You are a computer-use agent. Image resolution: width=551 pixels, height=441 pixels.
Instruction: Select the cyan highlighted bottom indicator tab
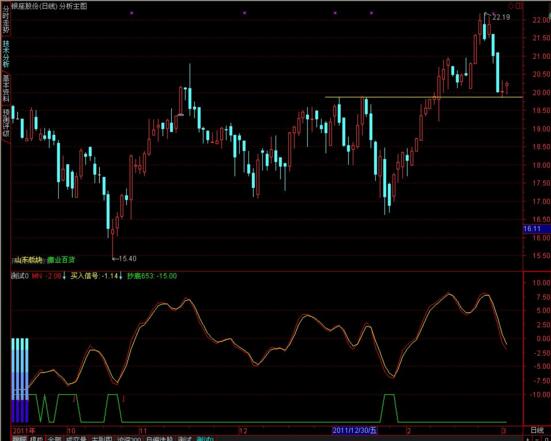(x=205, y=439)
